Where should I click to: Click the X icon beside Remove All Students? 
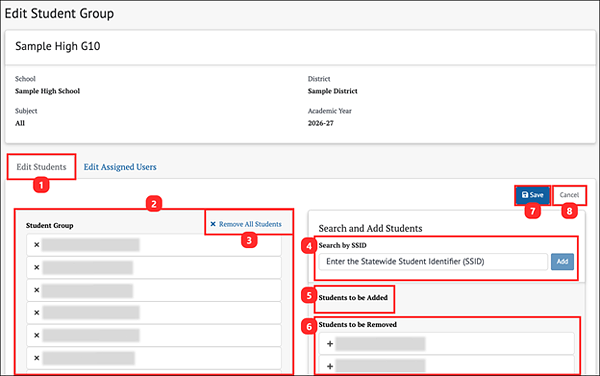[213, 224]
